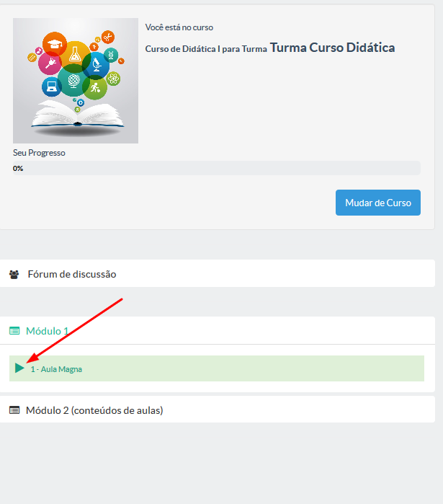Open the lesson 1 - Aula Magna
This screenshot has height=504, width=443.
coord(56,369)
